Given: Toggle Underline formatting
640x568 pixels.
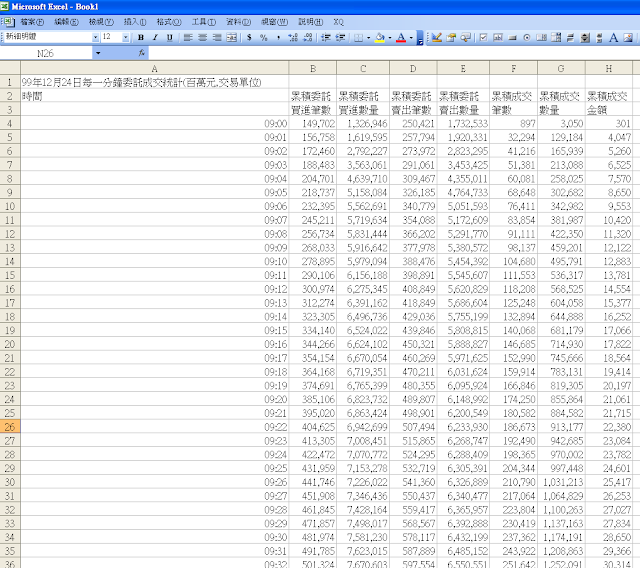Looking at the screenshot, I should pyautogui.click(x=170, y=38).
